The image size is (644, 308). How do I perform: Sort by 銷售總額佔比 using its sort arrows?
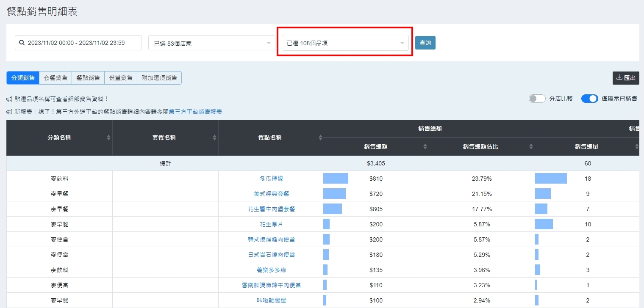pyautogui.click(x=531, y=146)
